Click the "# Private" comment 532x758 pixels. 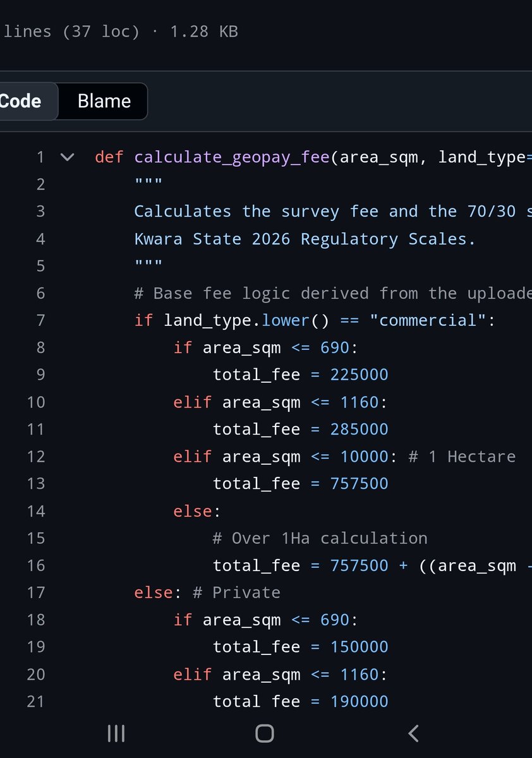(236, 593)
